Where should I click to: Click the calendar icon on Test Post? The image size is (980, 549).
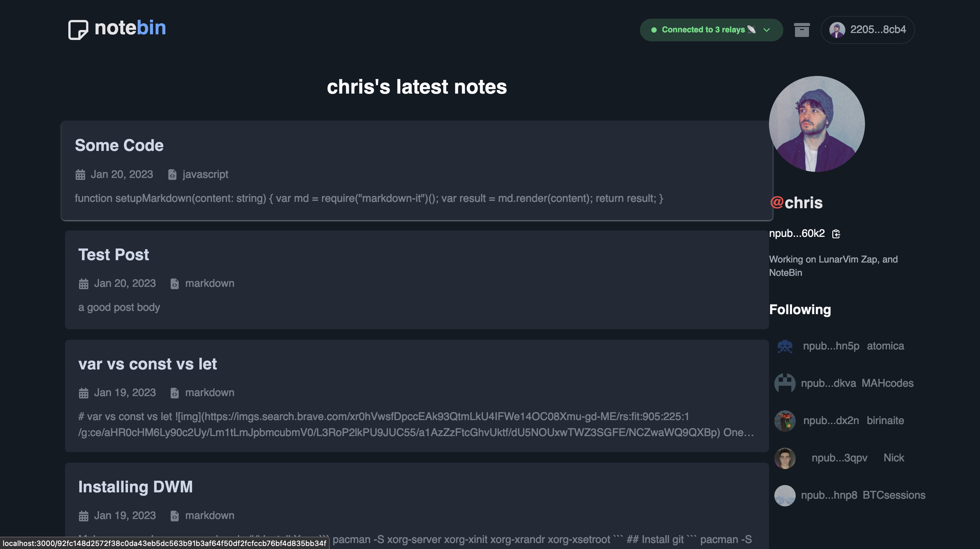(84, 283)
